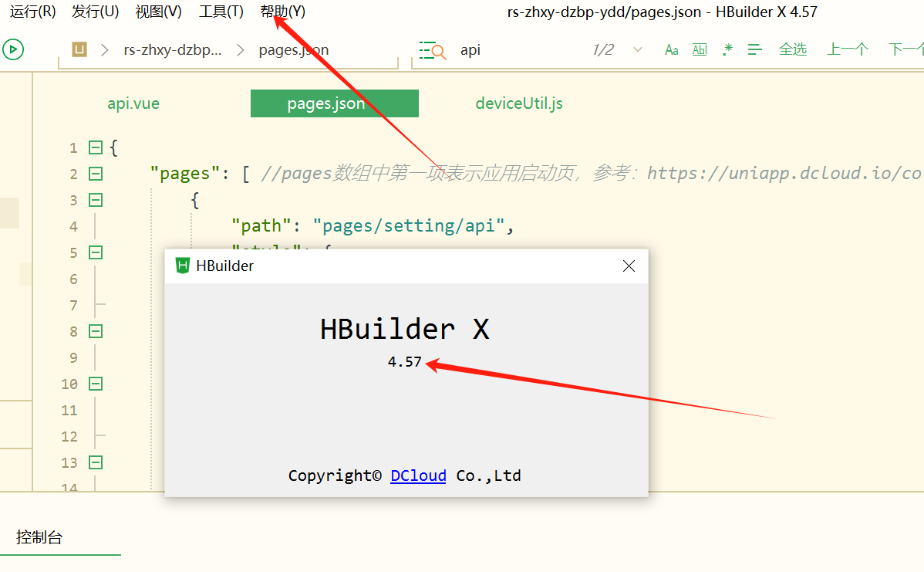This screenshot has width=924, height=572.
Task: Collapse the code fold at line 1
Action: click(96, 147)
